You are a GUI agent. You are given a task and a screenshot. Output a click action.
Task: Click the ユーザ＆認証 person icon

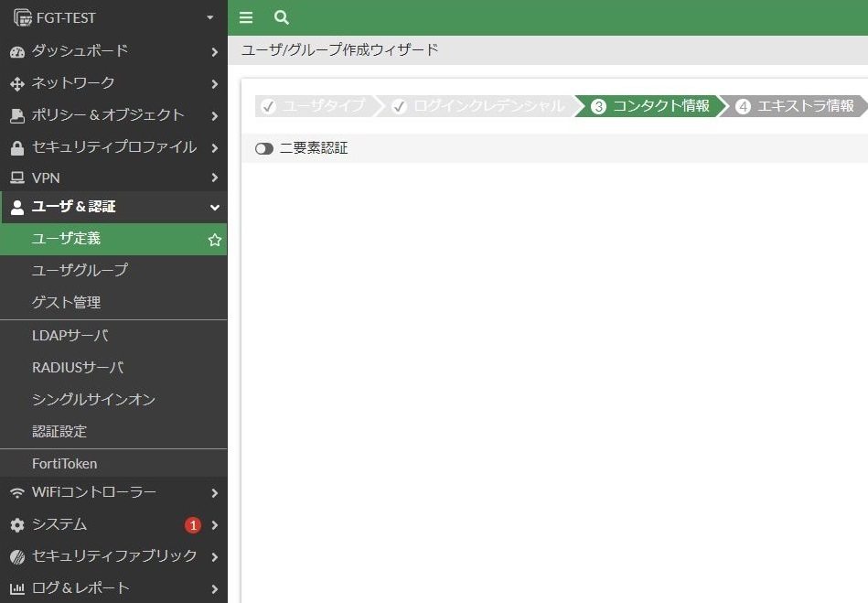pos(17,208)
